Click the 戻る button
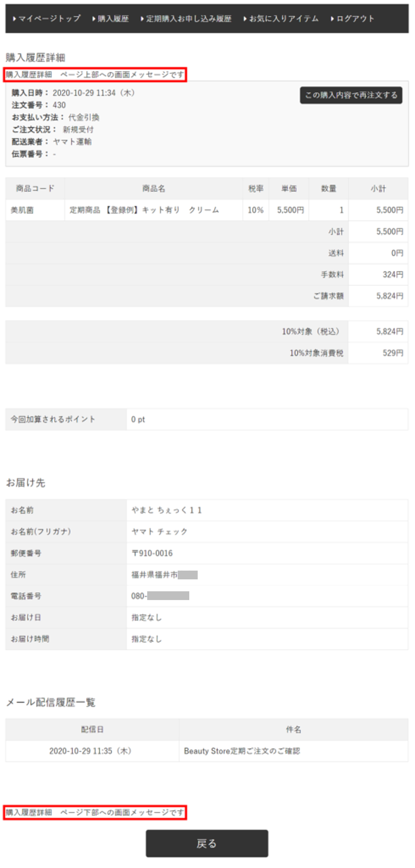The width and height of the screenshot is (415, 868). [207, 843]
